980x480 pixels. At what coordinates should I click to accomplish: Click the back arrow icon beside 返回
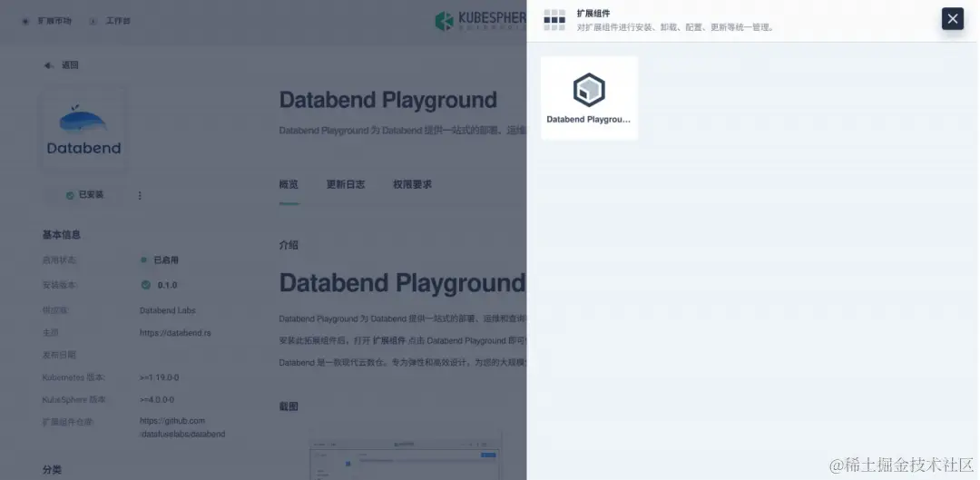48,65
